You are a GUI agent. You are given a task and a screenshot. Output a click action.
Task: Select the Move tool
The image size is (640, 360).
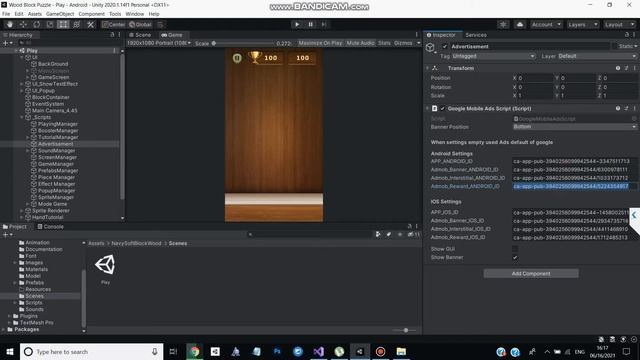pyautogui.click(x=23, y=24)
